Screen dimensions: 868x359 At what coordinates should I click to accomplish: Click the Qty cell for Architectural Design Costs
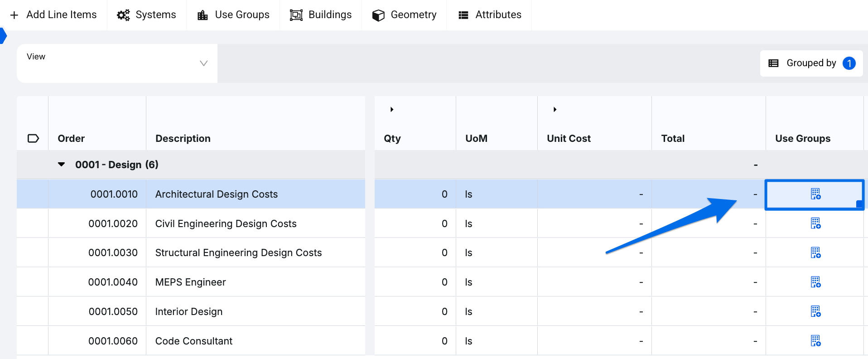coord(415,194)
